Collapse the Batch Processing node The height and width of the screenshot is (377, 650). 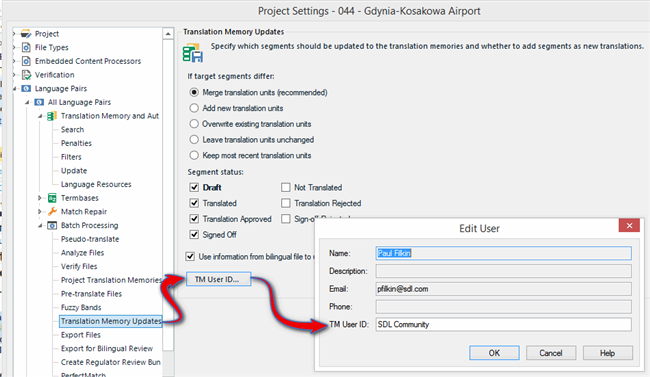tap(40, 225)
